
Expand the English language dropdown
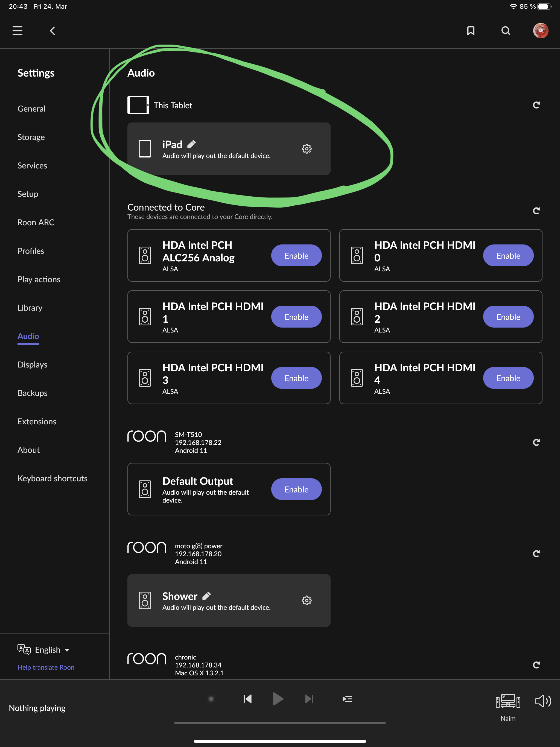coord(52,650)
